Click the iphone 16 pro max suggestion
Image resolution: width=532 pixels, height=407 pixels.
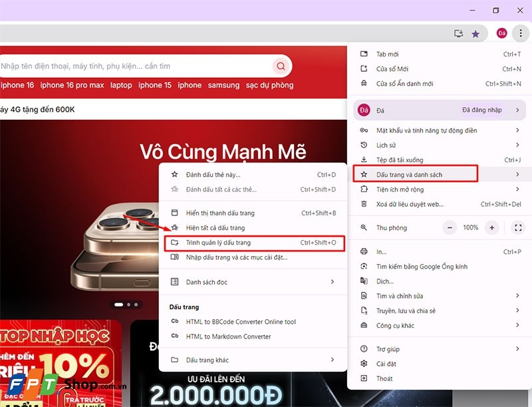(x=72, y=85)
